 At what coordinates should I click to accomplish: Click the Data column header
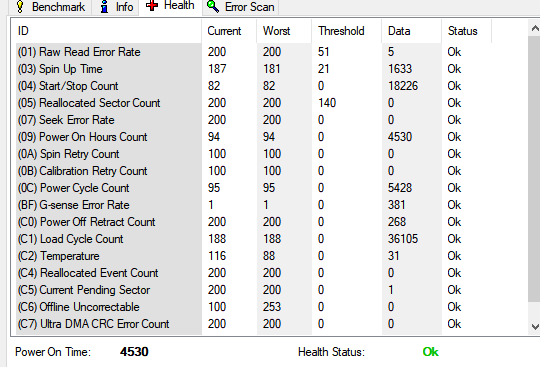coord(412,31)
